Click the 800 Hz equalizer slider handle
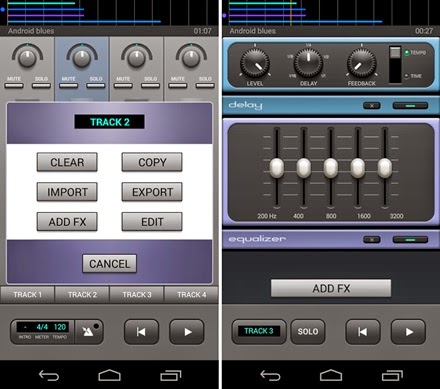The width and height of the screenshot is (440, 389). click(331, 168)
